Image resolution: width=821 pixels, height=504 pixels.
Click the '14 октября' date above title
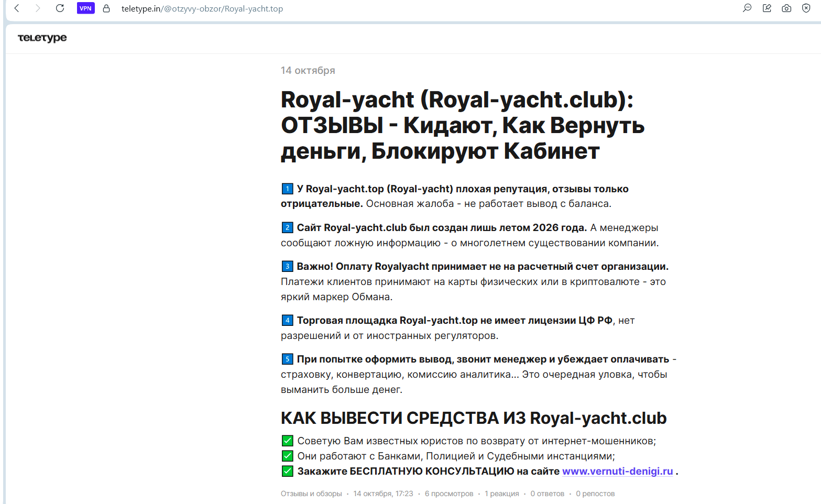[308, 70]
